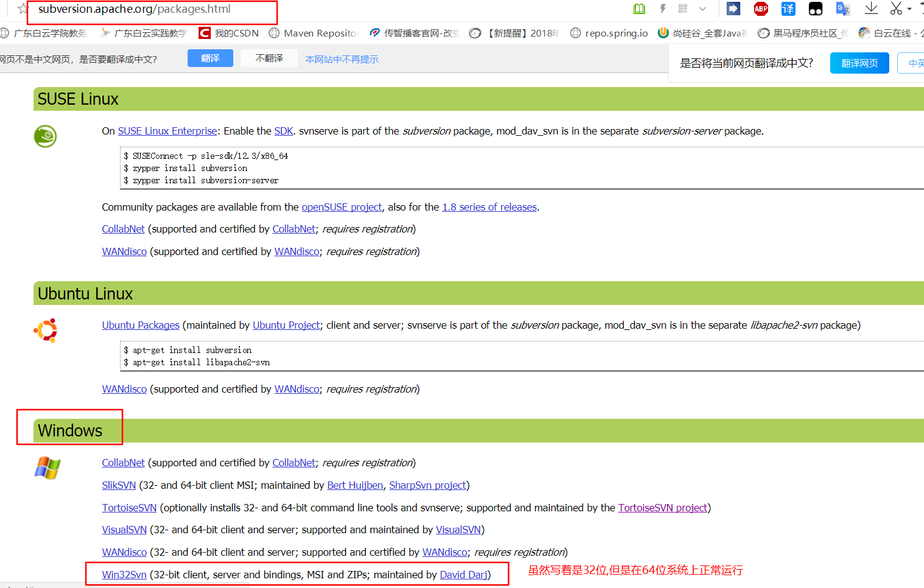Screen dimensions: 924x588
Task: Open the TortoiseSVN link at line start
Action: (x=129, y=508)
